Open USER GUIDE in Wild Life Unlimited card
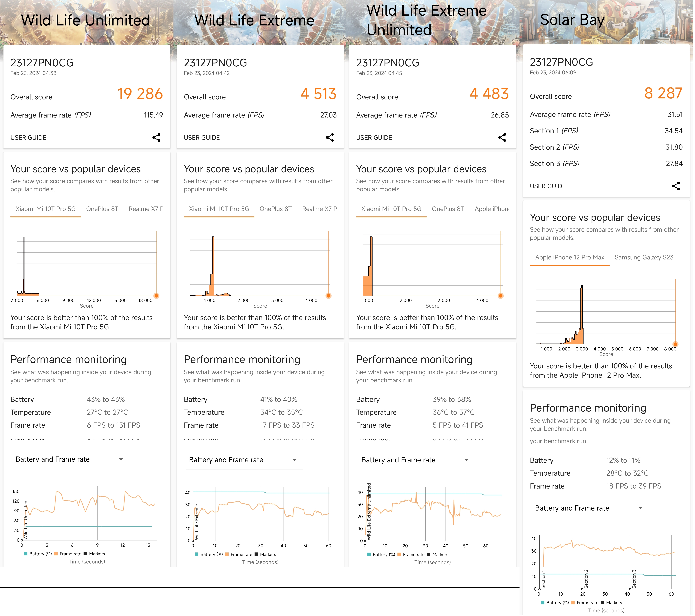 [x=28, y=138]
